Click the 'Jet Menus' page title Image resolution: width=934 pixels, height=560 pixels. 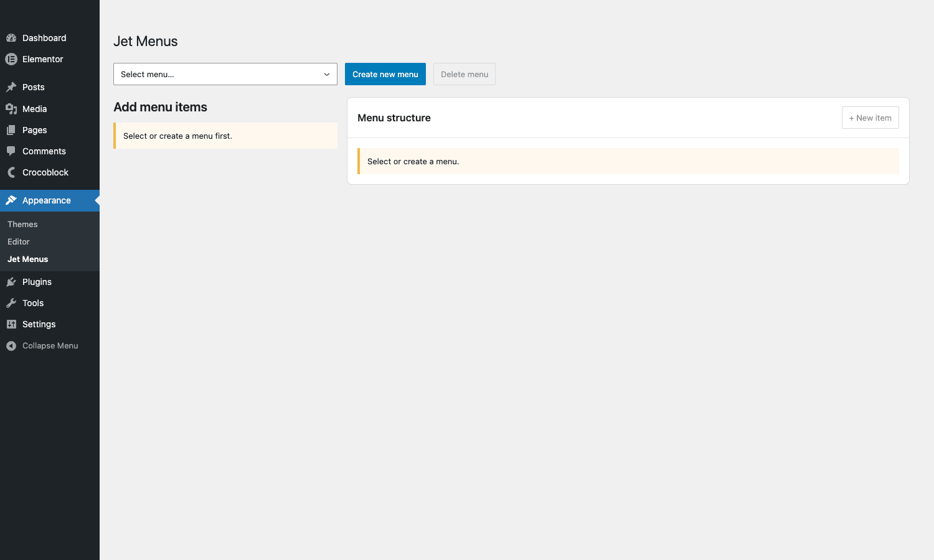pyautogui.click(x=146, y=41)
